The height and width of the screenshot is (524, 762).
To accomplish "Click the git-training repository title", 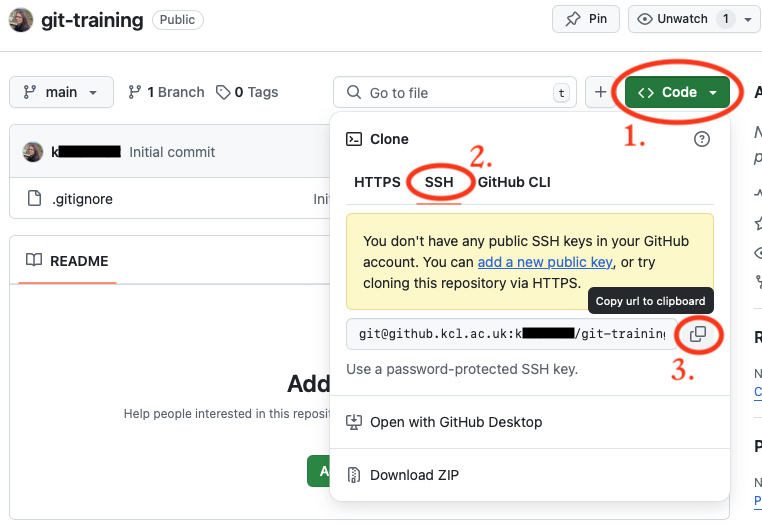I will coord(92,20).
